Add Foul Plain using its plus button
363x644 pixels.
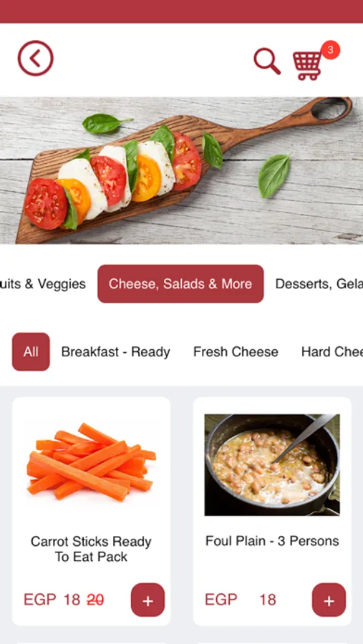(329, 600)
